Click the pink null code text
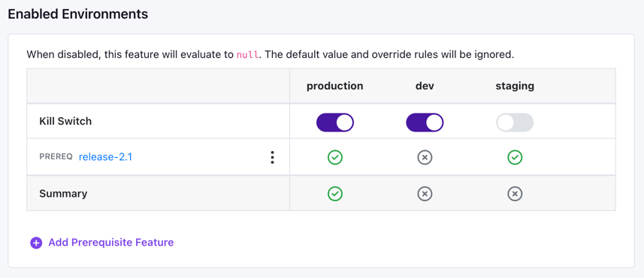Image resolution: width=644 pixels, height=278 pixels. (248, 55)
